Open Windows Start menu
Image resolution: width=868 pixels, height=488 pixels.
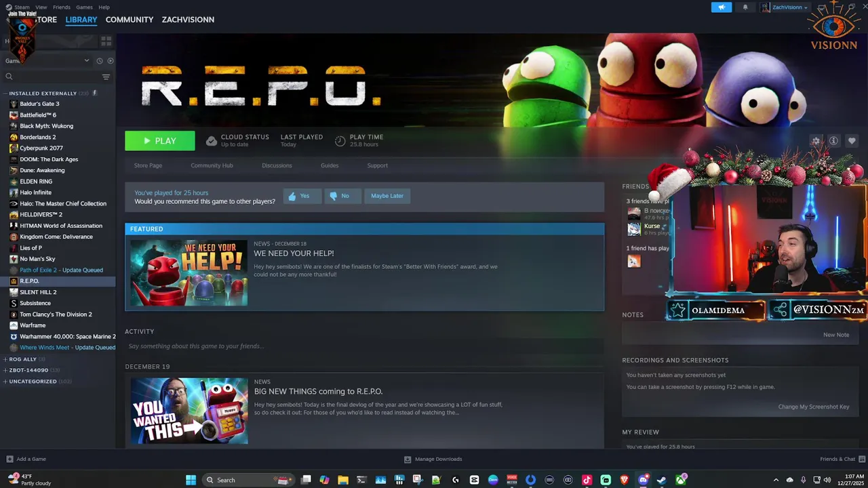tap(191, 480)
